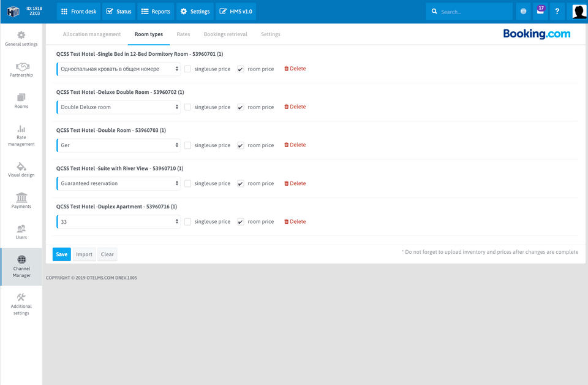Open Visual design paint bucket icon
The width and height of the screenshot is (588, 385).
point(21,166)
